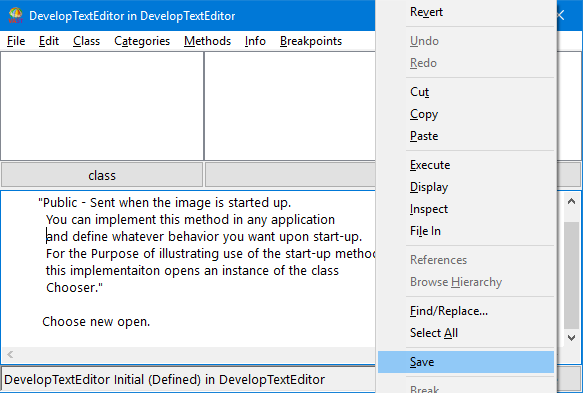Select References in the context menu
Screen dimensions: 583x393
click(466, 260)
